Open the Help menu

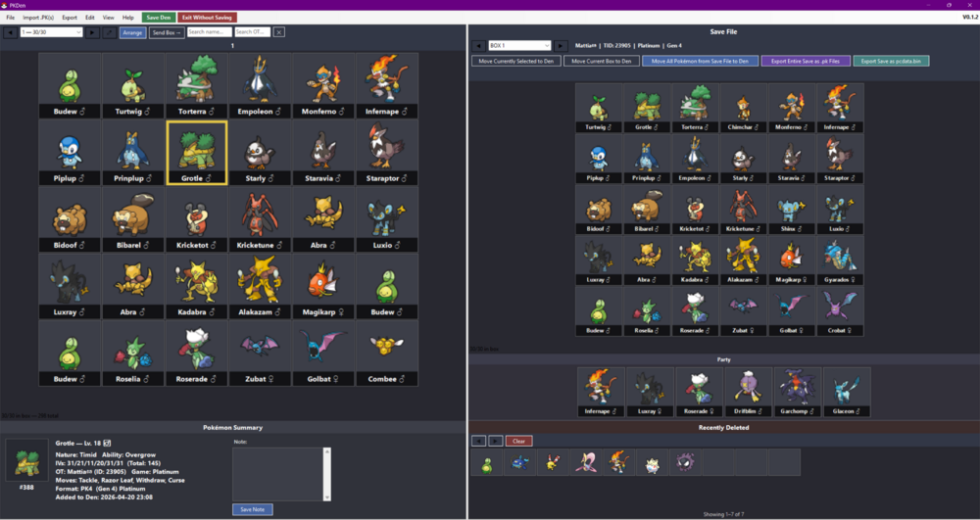[128, 18]
